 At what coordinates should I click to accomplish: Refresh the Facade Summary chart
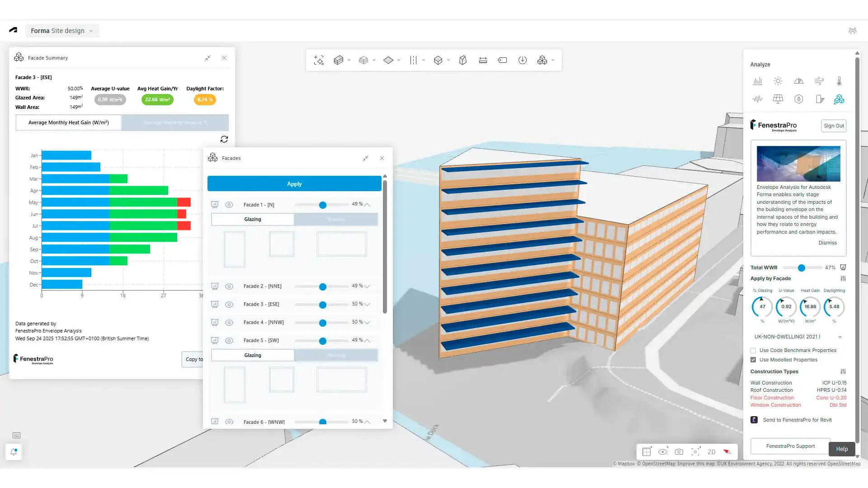coord(224,139)
